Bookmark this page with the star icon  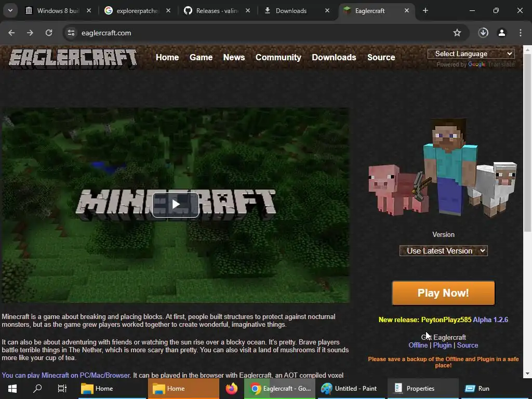[x=457, y=33]
